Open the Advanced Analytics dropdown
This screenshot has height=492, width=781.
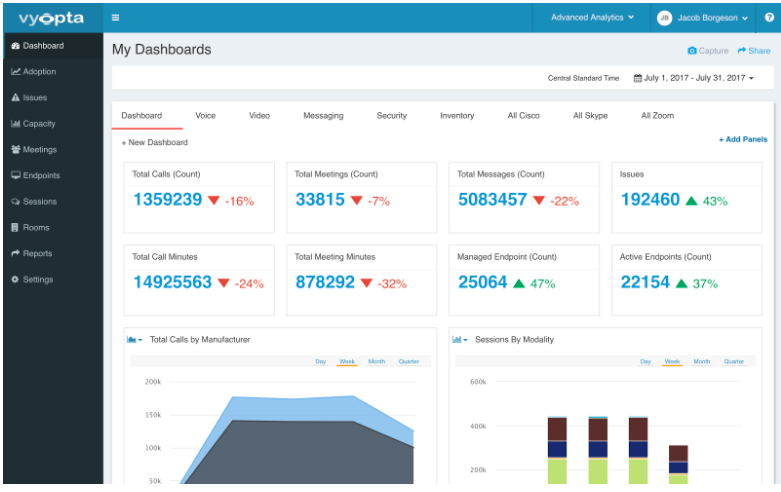click(x=592, y=17)
